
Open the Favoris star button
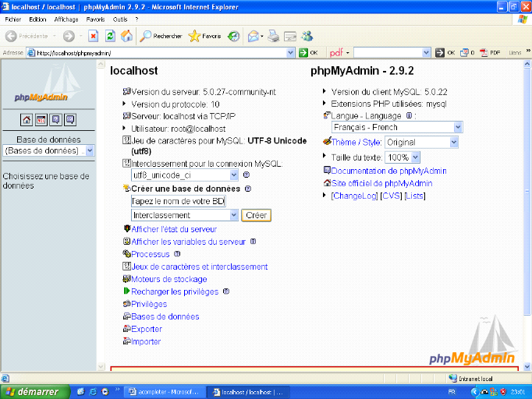click(204, 36)
